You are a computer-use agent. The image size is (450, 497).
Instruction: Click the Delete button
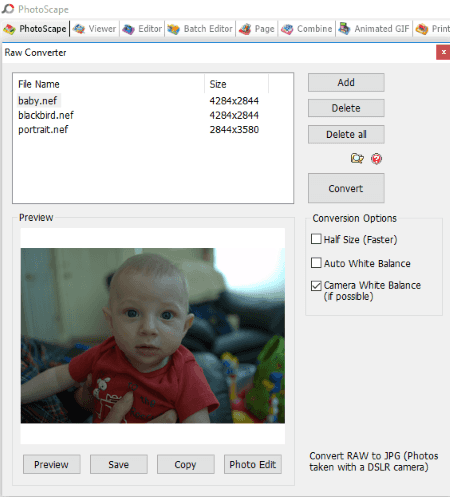tap(346, 108)
